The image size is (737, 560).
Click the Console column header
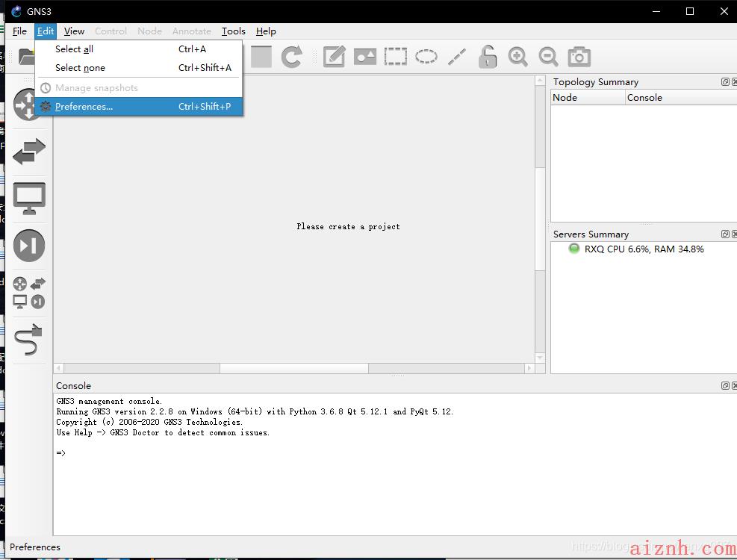coord(681,97)
